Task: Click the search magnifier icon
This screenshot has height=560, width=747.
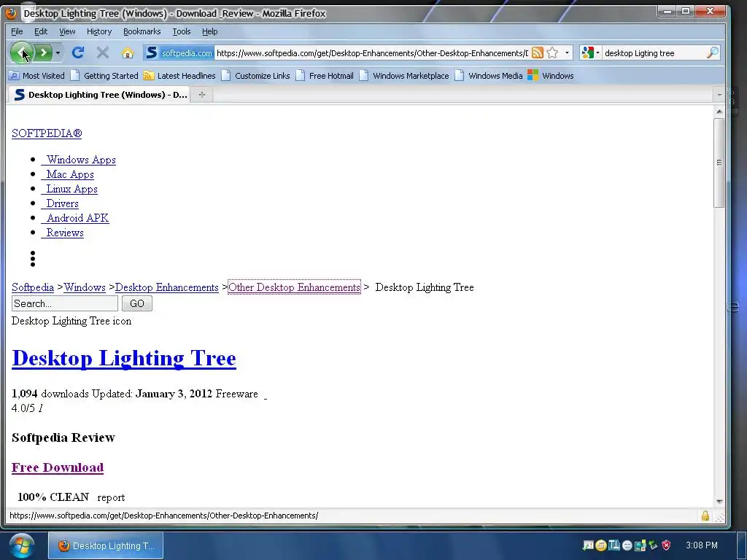Action: (712, 52)
